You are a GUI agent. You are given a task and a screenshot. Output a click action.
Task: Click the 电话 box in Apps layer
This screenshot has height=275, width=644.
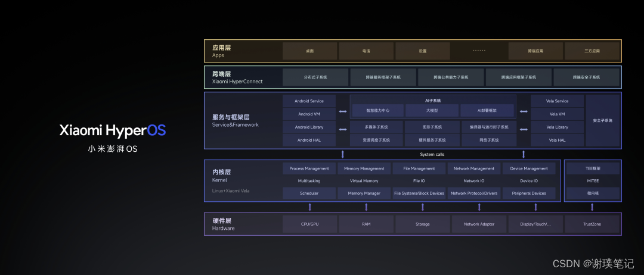pos(366,51)
